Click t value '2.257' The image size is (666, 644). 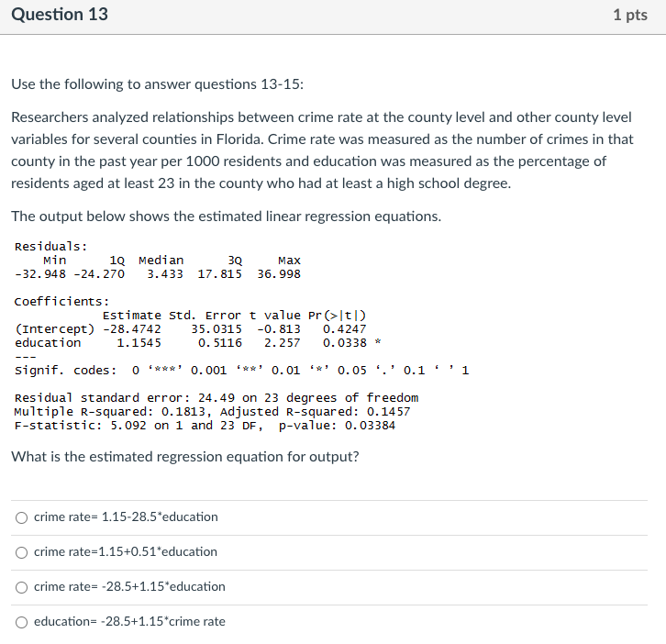click(283, 343)
